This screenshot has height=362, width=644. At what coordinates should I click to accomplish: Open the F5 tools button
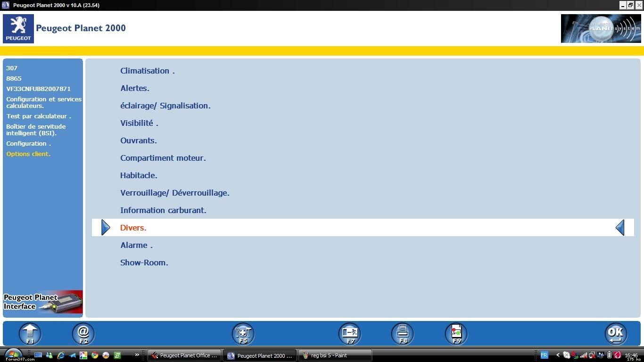click(x=243, y=334)
